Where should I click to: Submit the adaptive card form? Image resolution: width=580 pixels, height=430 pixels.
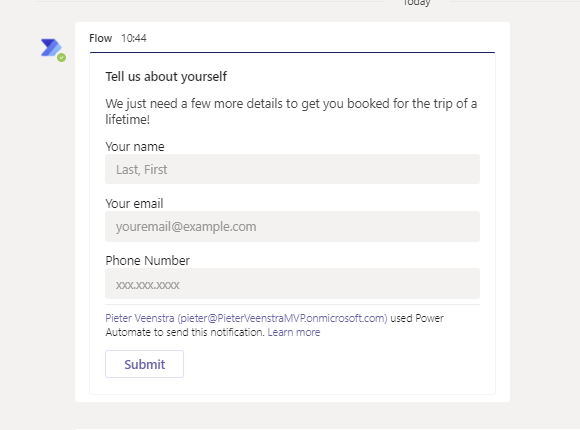[144, 364]
